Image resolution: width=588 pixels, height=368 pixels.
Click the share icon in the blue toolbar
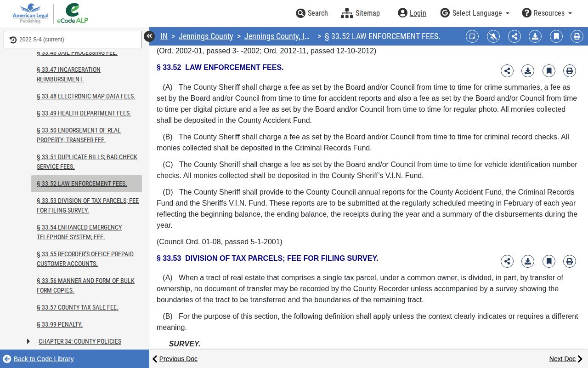514,36
